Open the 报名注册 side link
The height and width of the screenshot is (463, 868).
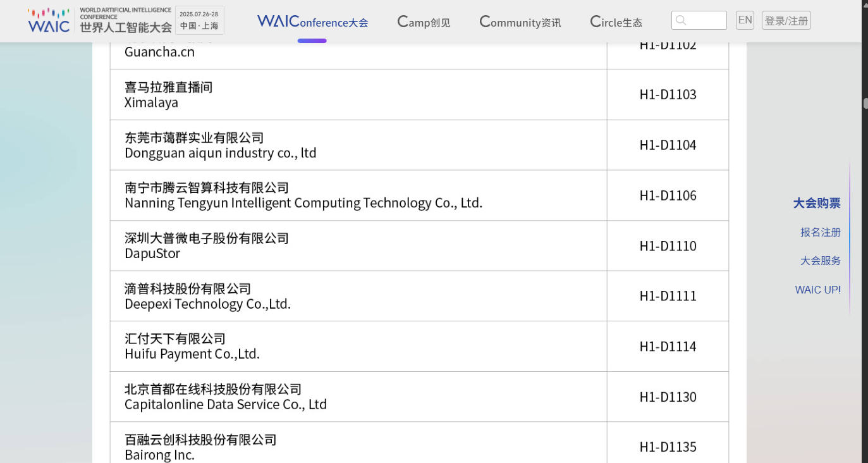(821, 232)
